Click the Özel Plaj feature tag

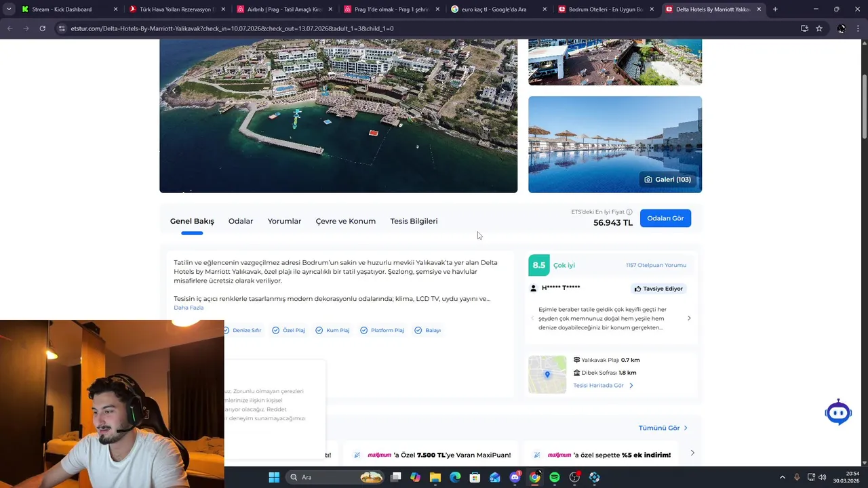[288, 330]
